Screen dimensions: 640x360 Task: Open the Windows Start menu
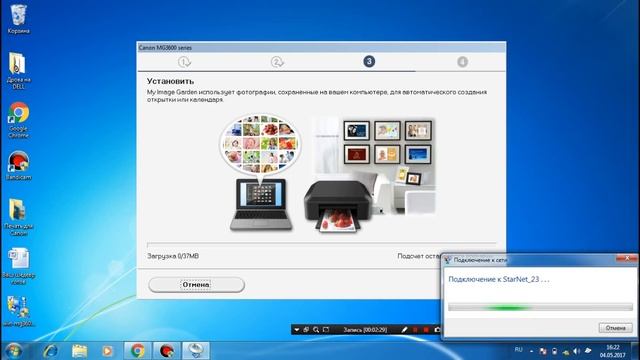pos(13,351)
